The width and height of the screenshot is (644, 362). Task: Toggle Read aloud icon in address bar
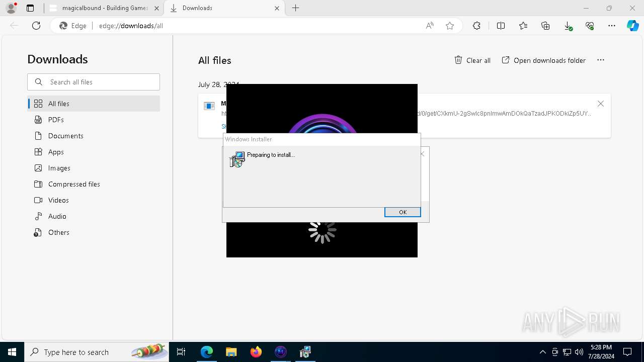(x=430, y=26)
